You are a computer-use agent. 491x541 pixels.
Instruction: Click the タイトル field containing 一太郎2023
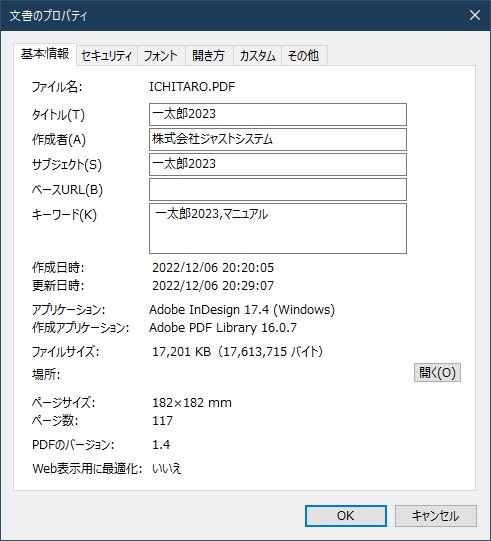point(278,114)
